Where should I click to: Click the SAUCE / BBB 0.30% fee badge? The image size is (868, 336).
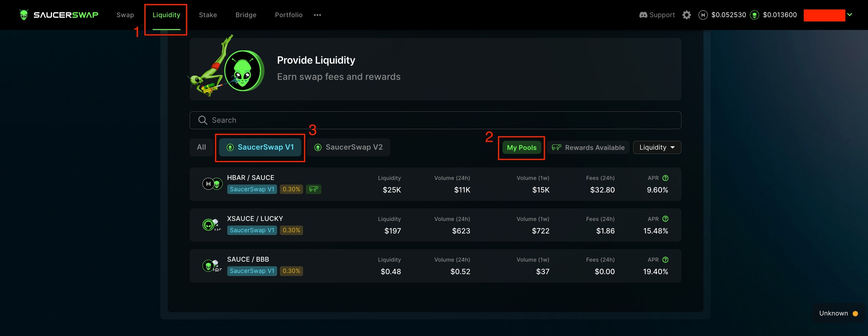click(291, 271)
